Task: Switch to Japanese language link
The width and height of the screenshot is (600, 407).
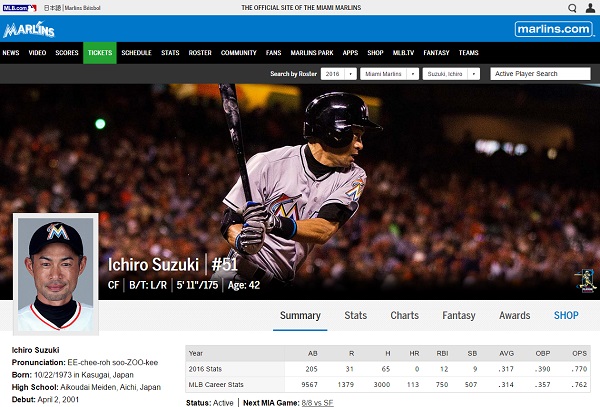Action: point(52,8)
